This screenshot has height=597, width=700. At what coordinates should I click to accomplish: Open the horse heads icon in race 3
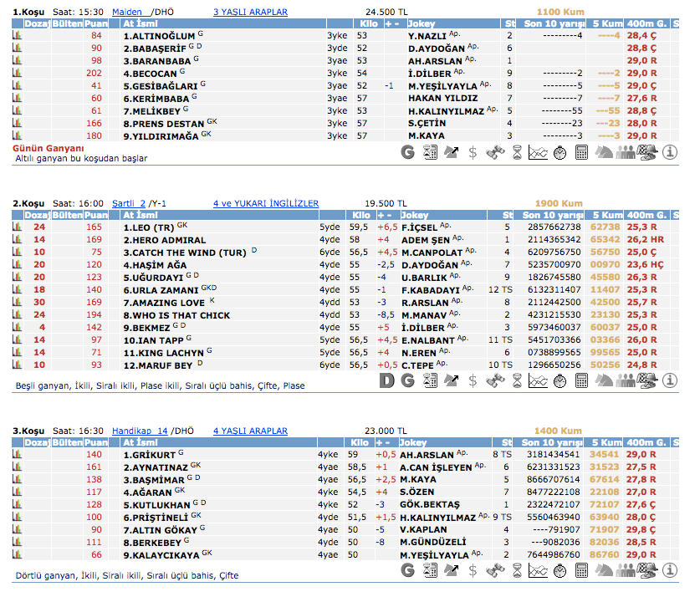point(604,570)
